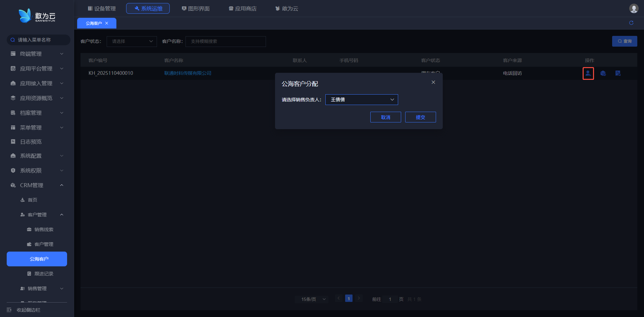Click the 手机号码 column header
The width and height of the screenshot is (644, 317).
[349, 60]
